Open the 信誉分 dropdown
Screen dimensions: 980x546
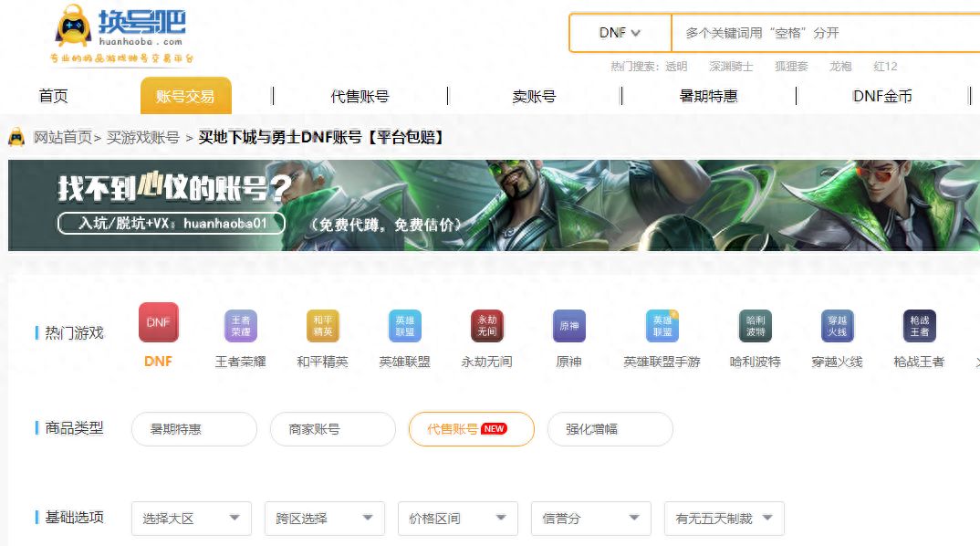(590, 518)
